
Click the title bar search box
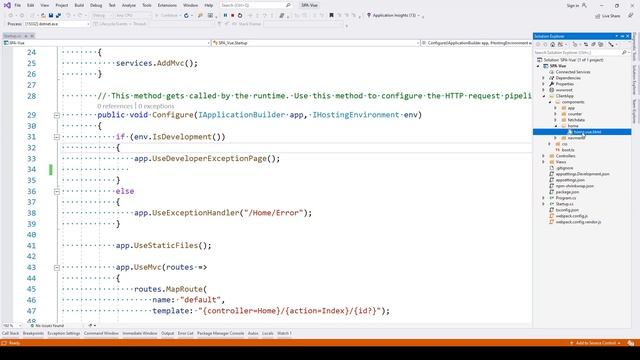point(256,5)
